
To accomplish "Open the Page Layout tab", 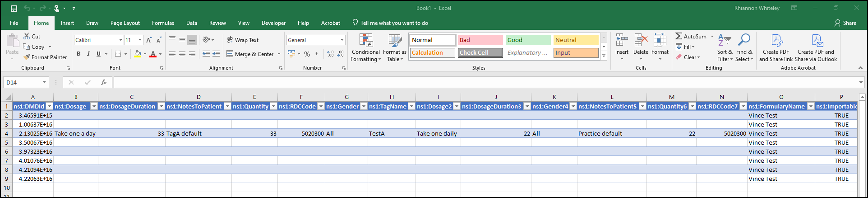I will click(x=125, y=23).
